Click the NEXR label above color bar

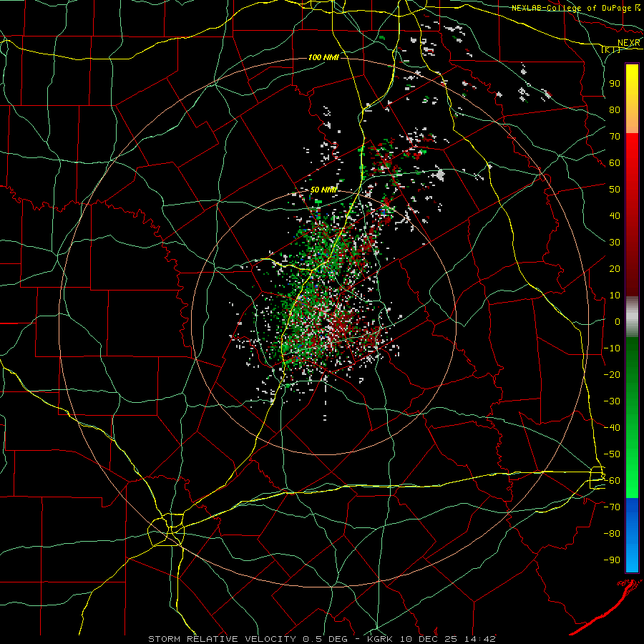pos(628,43)
